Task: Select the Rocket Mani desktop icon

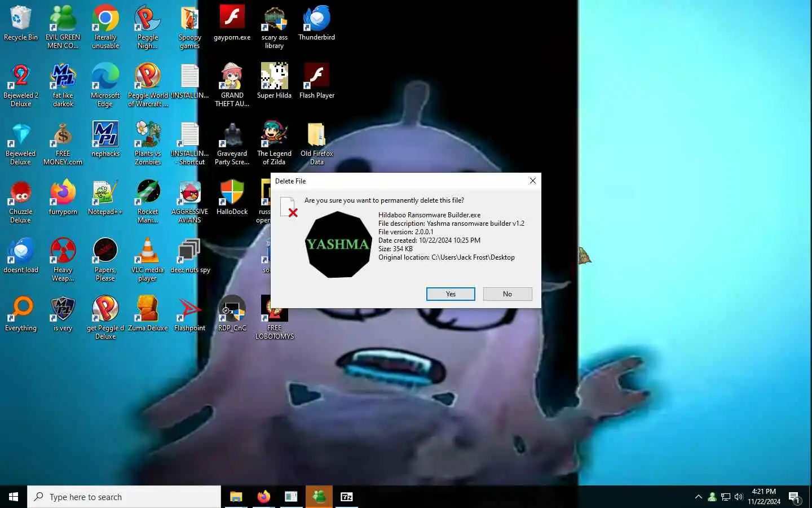Action: coord(148,202)
